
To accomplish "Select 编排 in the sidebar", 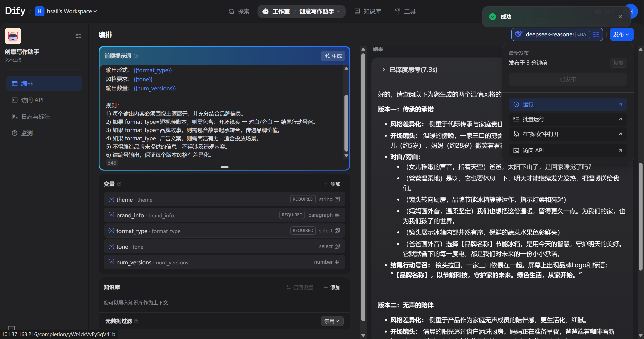I will pos(44,84).
